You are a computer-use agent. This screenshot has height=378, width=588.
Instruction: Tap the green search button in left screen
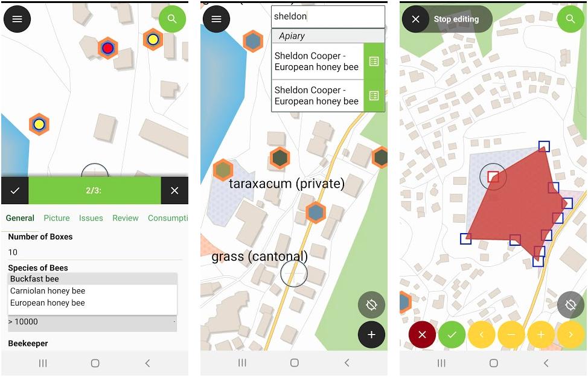(172, 19)
